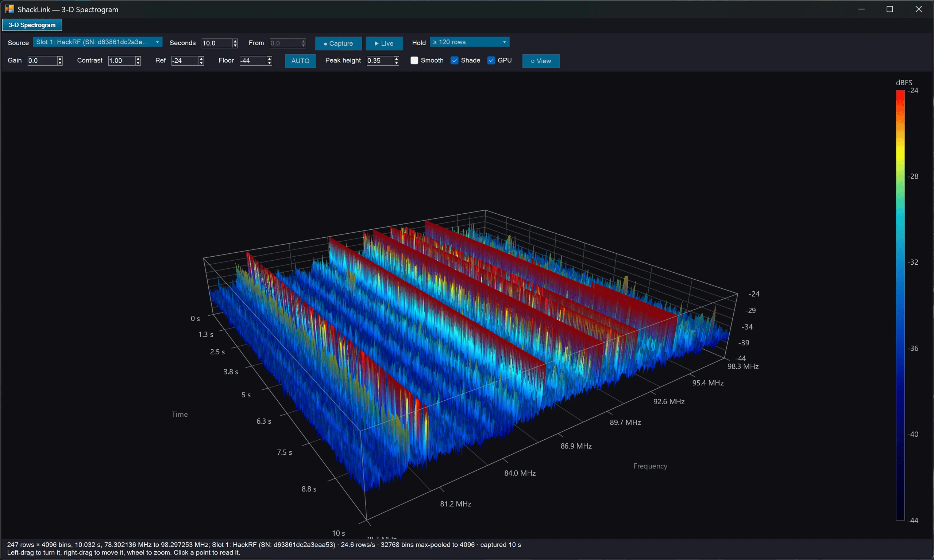Click the Peak height field
The height and width of the screenshot is (560, 934).
(380, 61)
